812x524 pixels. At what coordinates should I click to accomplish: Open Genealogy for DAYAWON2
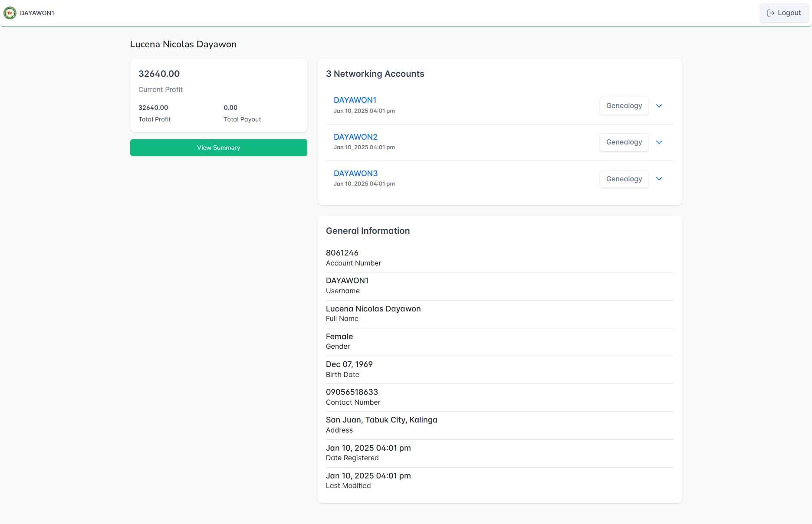[624, 142]
